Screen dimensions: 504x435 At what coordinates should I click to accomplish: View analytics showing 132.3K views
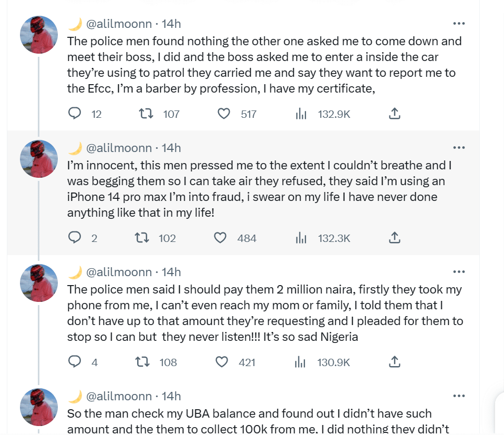[x=301, y=238]
